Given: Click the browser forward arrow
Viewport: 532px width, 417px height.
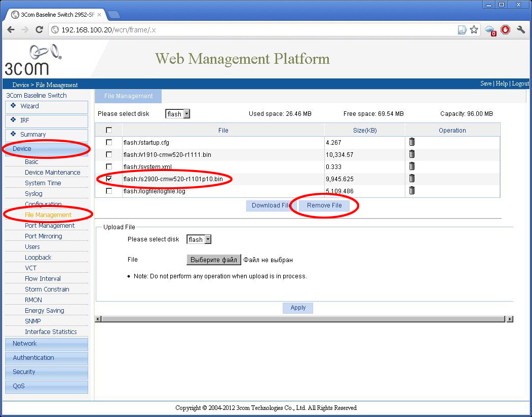Looking at the screenshot, I should point(25,30).
